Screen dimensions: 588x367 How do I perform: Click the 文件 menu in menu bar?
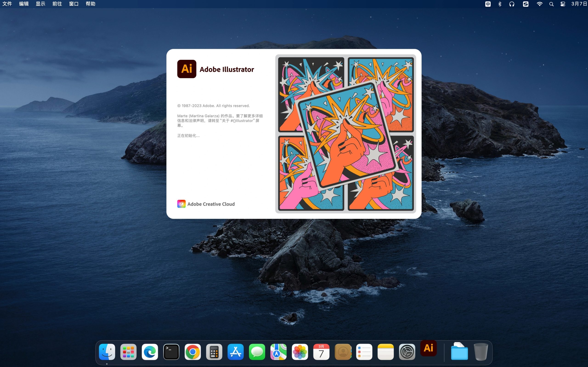(x=8, y=4)
